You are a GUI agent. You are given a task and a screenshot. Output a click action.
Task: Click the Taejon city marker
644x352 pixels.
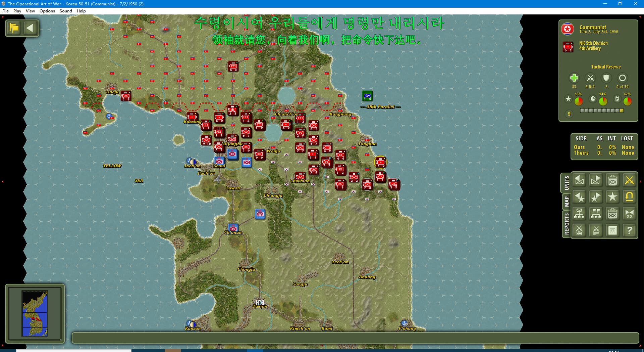pos(260,303)
